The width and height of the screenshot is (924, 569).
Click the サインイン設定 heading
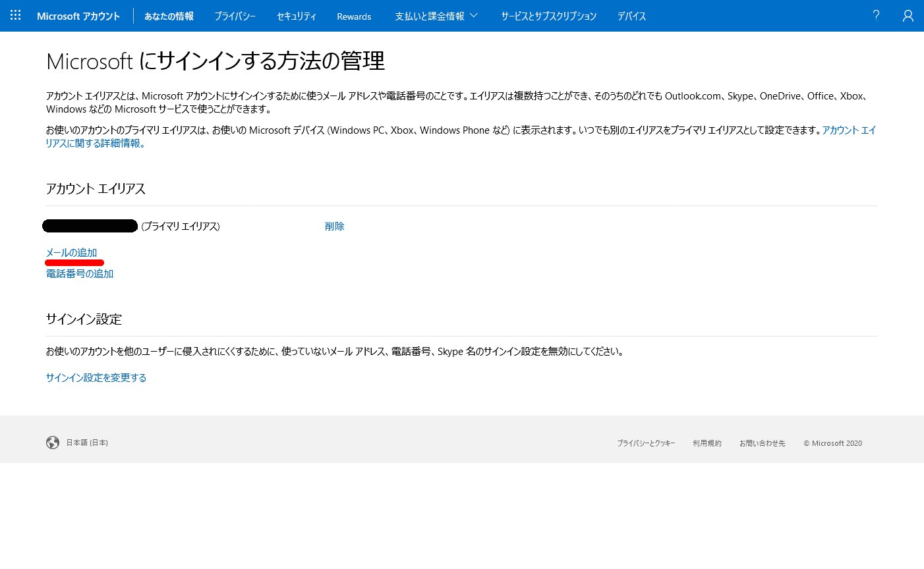point(84,319)
